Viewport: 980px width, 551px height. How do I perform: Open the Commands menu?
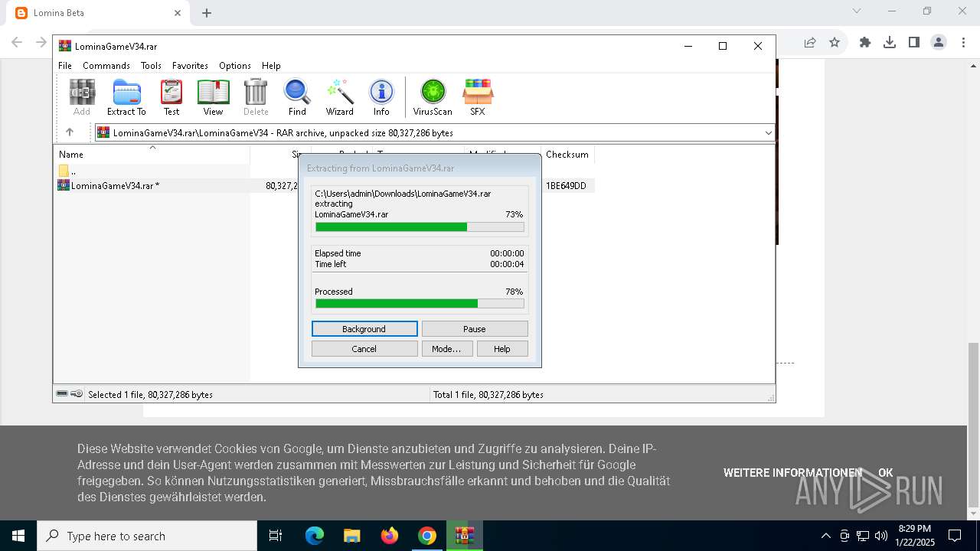pyautogui.click(x=106, y=66)
